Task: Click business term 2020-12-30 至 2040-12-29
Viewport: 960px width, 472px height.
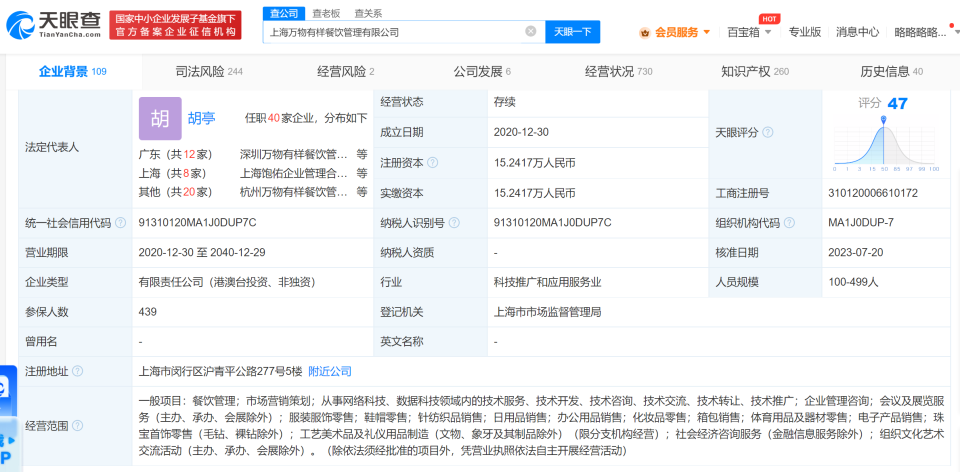Action: (202, 252)
